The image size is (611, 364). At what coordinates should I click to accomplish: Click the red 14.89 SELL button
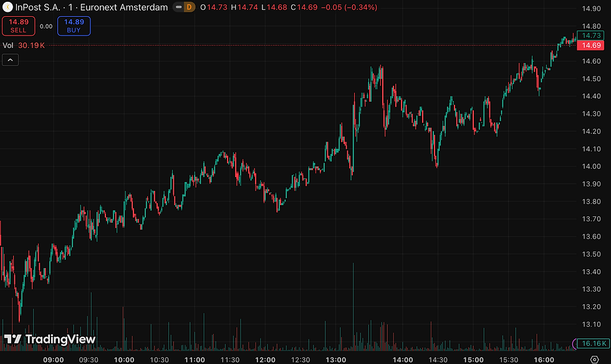point(18,26)
